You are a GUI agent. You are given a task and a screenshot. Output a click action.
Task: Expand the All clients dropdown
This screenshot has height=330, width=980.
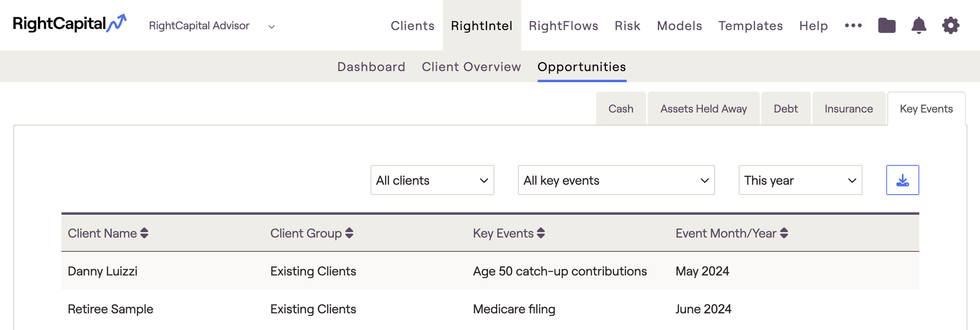click(432, 180)
